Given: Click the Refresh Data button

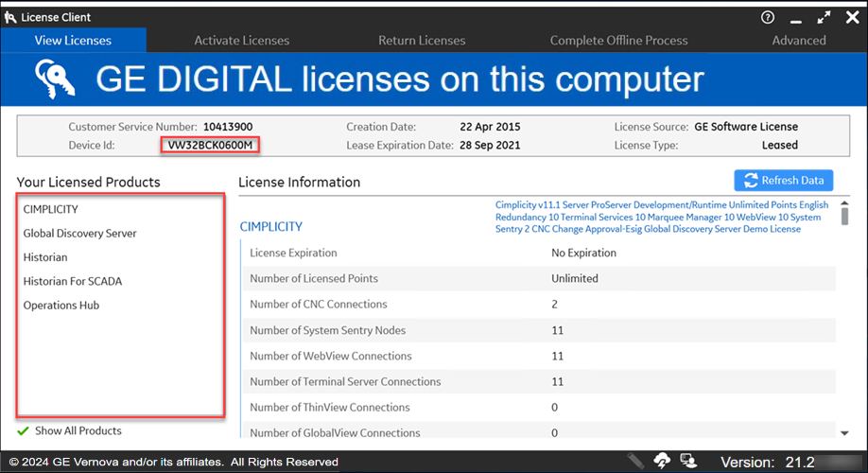Looking at the screenshot, I should pos(783,181).
